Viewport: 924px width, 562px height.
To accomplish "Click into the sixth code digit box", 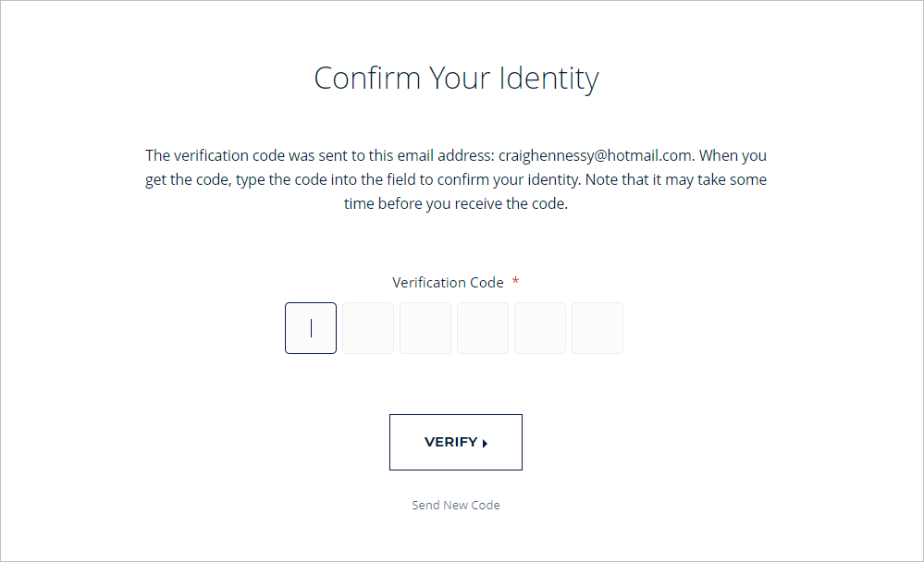I will [598, 328].
